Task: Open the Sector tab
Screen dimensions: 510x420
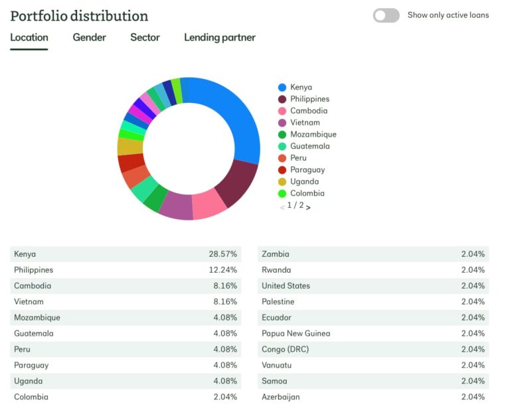Action: (x=145, y=38)
